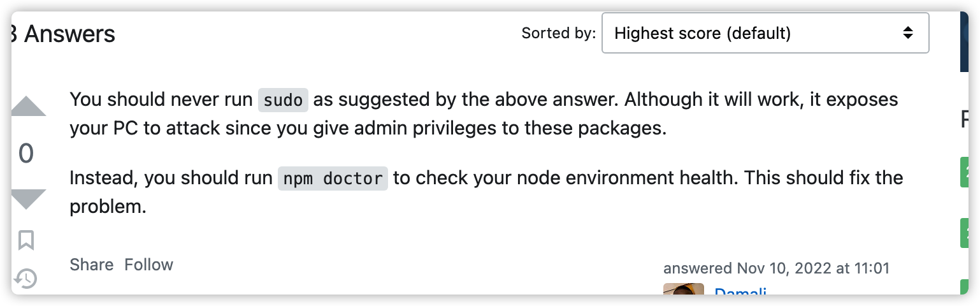Click the npm doctor code snippet
This screenshot has width=980, height=306.
click(333, 178)
